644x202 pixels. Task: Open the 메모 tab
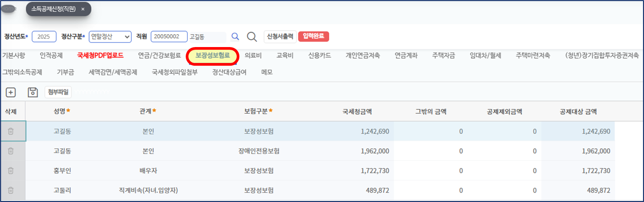pyautogui.click(x=267, y=72)
